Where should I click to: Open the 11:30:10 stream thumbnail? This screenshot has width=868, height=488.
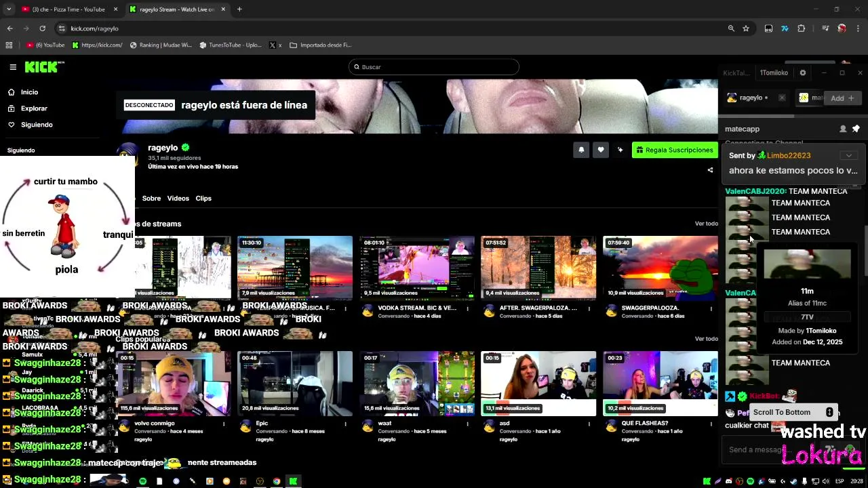pyautogui.click(x=295, y=268)
